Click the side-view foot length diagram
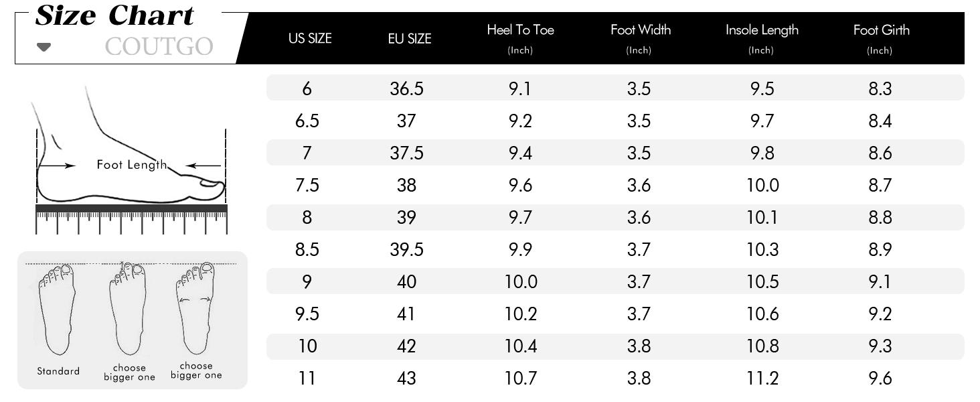The width and height of the screenshot is (980, 402). [x=131, y=151]
